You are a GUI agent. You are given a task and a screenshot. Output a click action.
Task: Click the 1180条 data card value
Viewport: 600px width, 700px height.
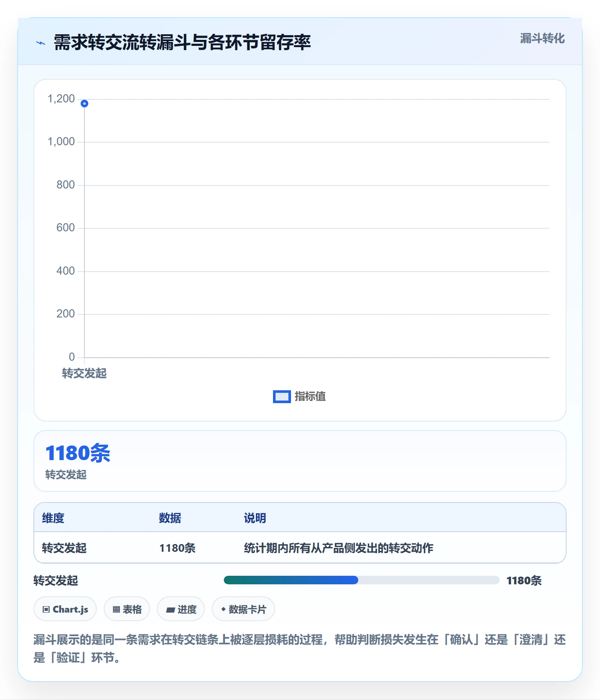coord(78,453)
